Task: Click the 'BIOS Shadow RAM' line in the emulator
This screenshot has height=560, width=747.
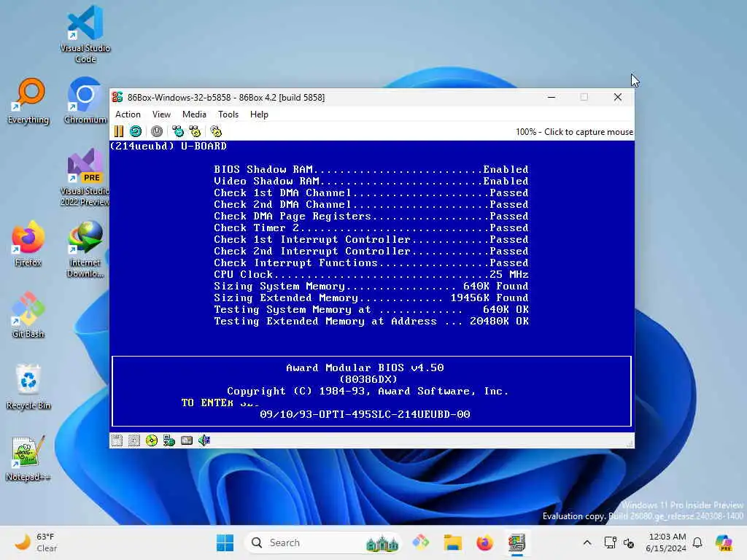Action: point(371,169)
